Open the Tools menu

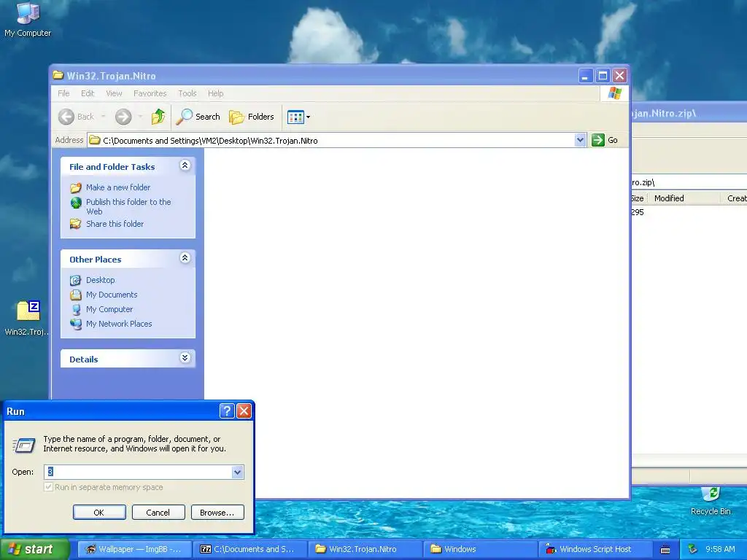[x=187, y=93]
